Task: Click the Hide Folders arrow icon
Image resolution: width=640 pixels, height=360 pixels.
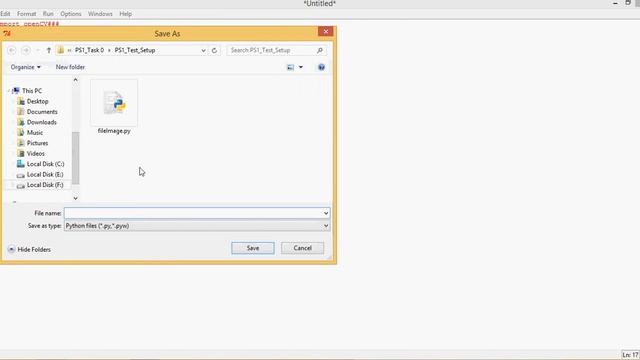Action: click(x=11, y=249)
